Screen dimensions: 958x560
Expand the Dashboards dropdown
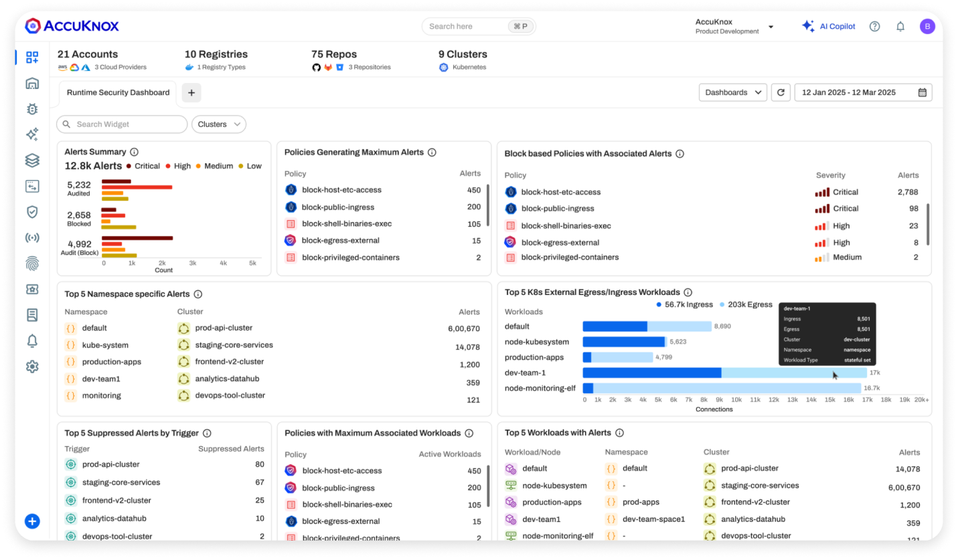[732, 92]
